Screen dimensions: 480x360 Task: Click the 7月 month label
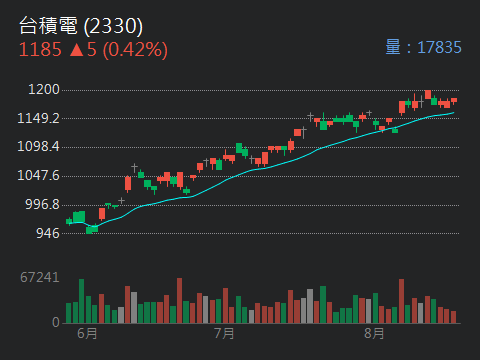click(x=224, y=333)
